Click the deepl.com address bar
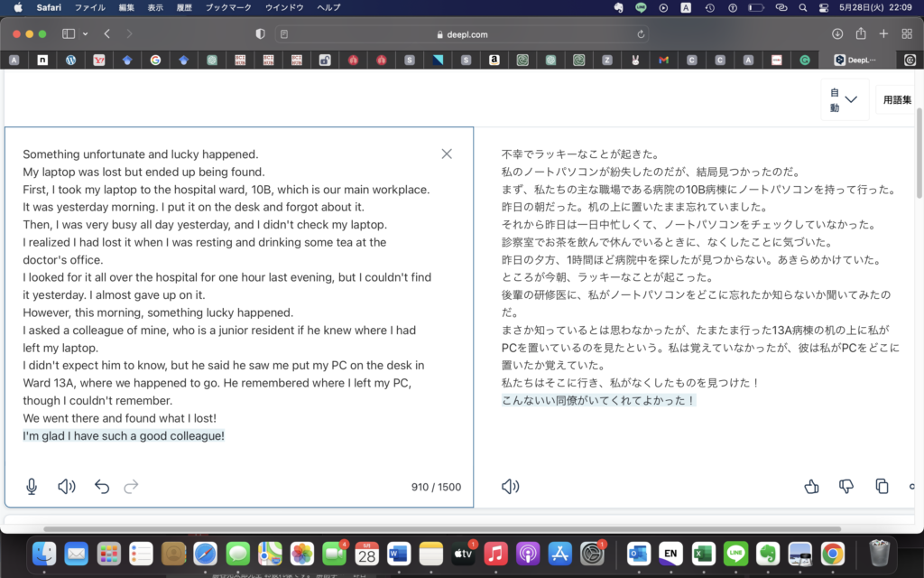 pyautogui.click(x=462, y=34)
